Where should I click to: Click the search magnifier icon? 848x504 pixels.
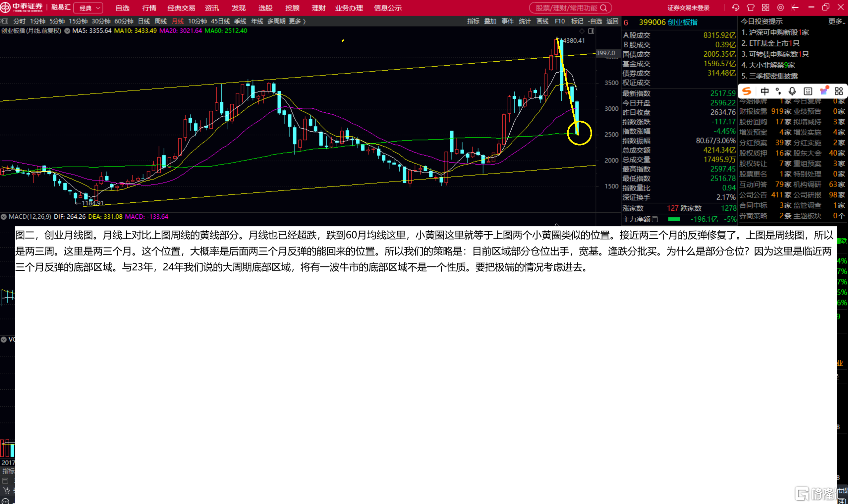603,8
